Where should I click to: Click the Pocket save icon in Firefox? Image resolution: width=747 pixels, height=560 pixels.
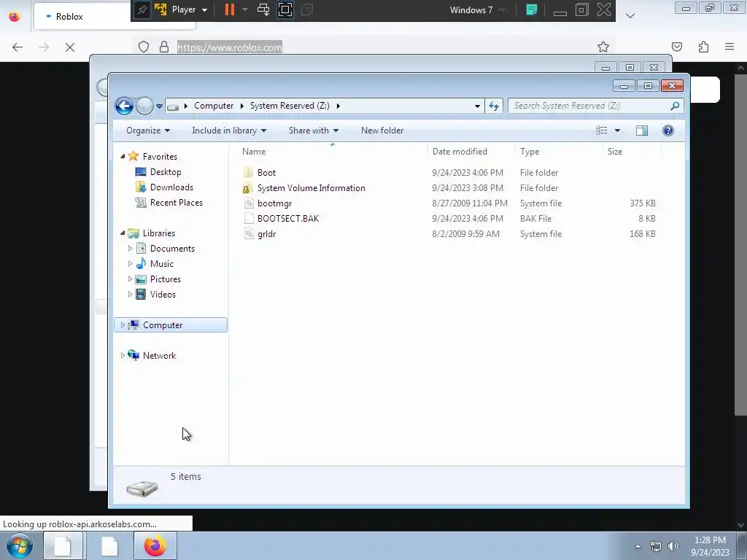(x=677, y=47)
